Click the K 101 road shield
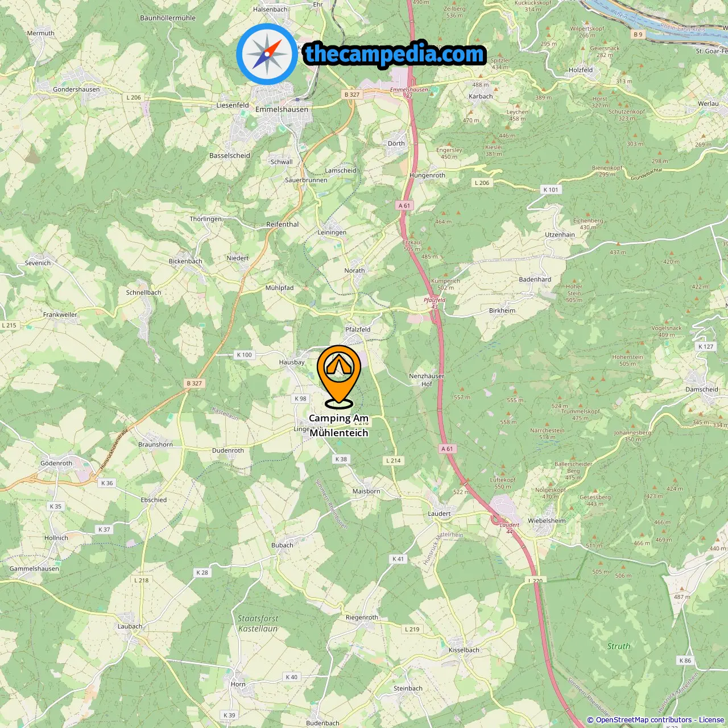This screenshot has height=728, width=728. click(551, 189)
